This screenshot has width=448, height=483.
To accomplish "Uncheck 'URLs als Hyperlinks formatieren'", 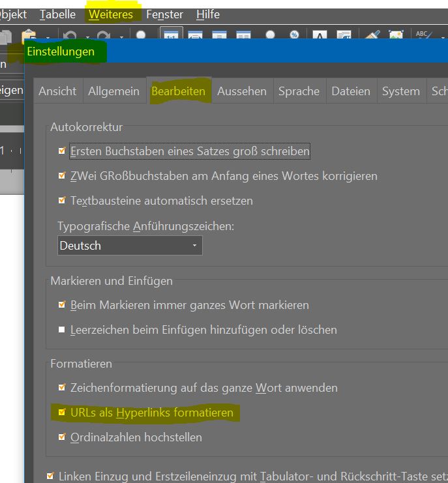I will coord(62,413).
